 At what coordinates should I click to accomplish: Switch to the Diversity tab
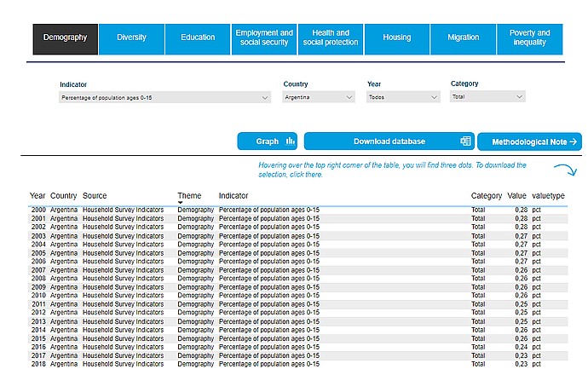point(131,39)
